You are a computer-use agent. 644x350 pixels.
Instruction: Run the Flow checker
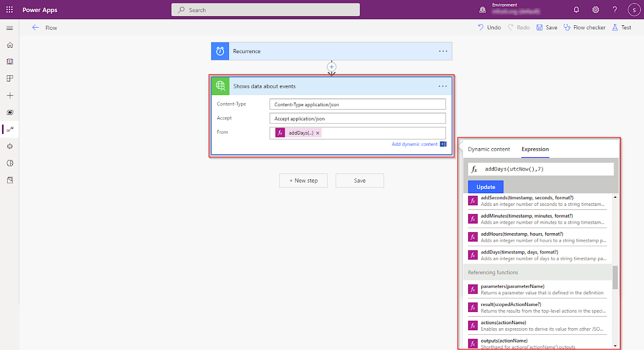[x=584, y=27]
